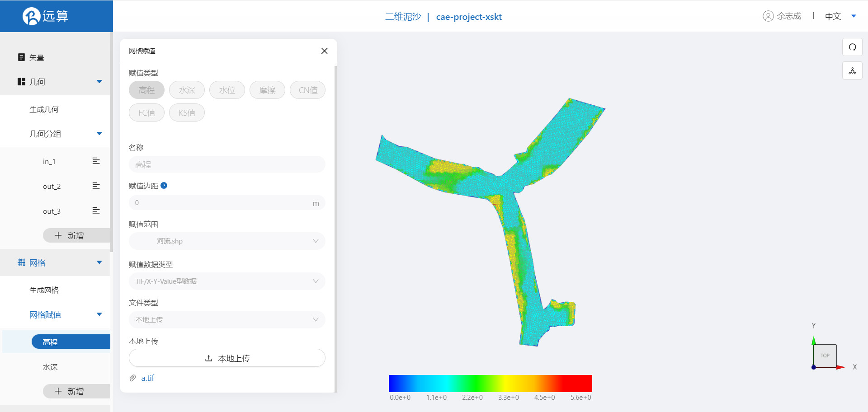868x412 pixels.
Task: Click the TOP view orientation cube
Action: pyautogui.click(x=825, y=356)
